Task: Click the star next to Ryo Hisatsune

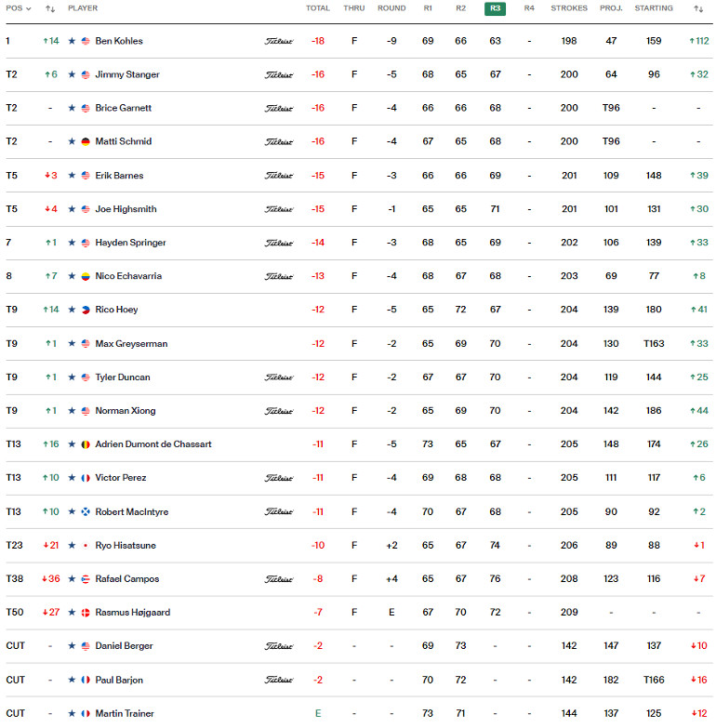Action: 72,545
